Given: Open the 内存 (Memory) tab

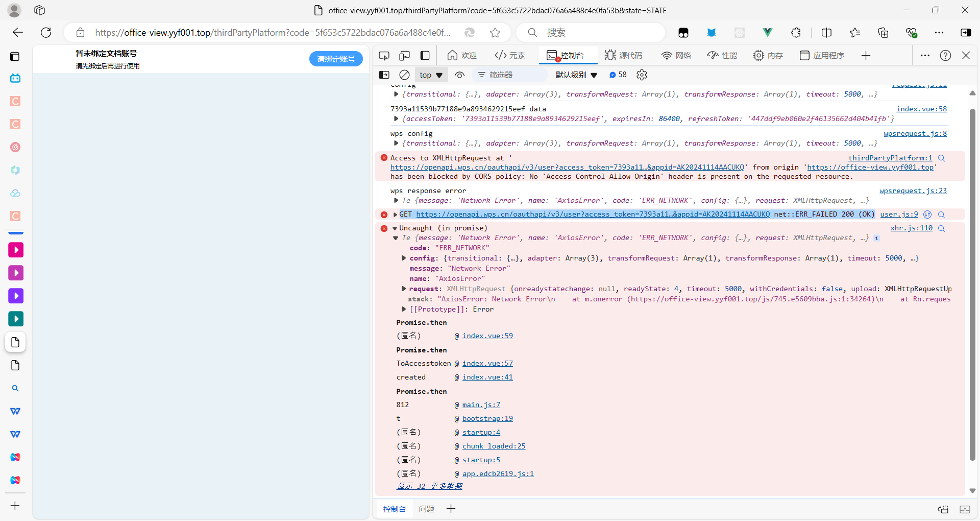Looking at the screenshot, I should click(x=768, y=56).
